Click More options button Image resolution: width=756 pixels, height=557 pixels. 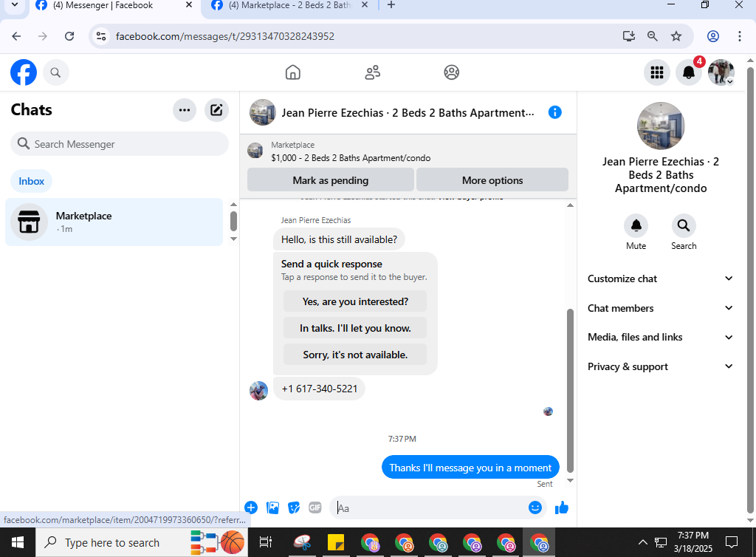pos(492,180)
